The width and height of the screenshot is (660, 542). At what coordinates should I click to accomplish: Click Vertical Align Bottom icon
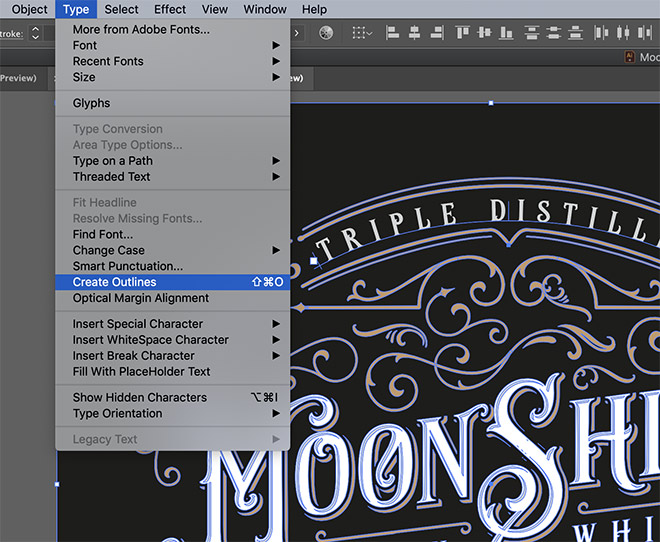click(x=507, y=33)
